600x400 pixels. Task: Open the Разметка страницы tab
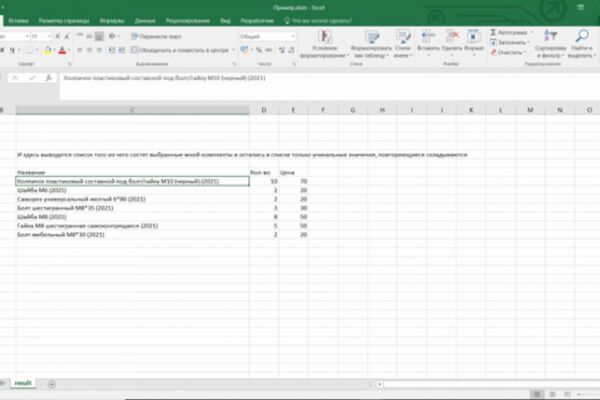pos(64,21)
